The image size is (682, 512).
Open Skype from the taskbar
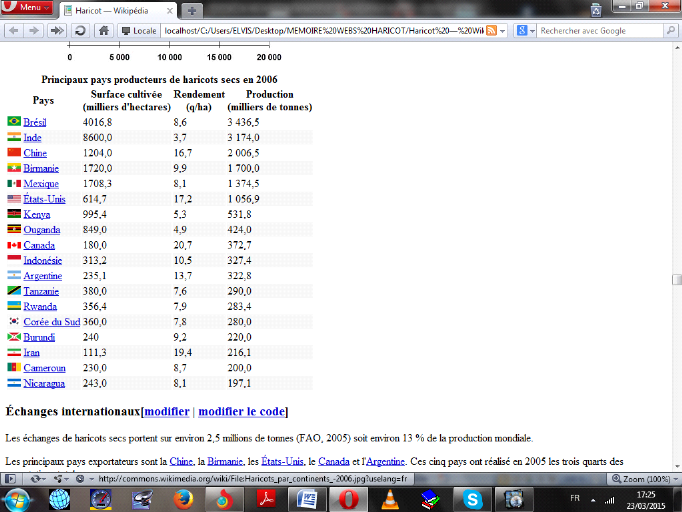pos(472,499)
